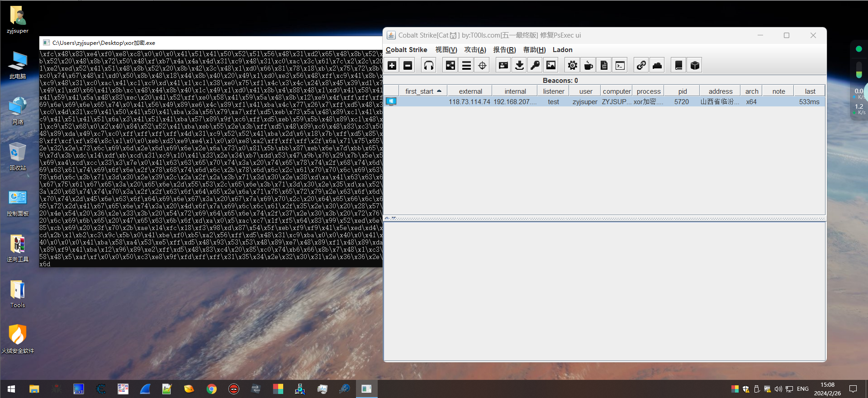Select the Tools desktop folder
The width and height of the screenshot is (868, 398).
pyautogui.click(x=18, y=294)
